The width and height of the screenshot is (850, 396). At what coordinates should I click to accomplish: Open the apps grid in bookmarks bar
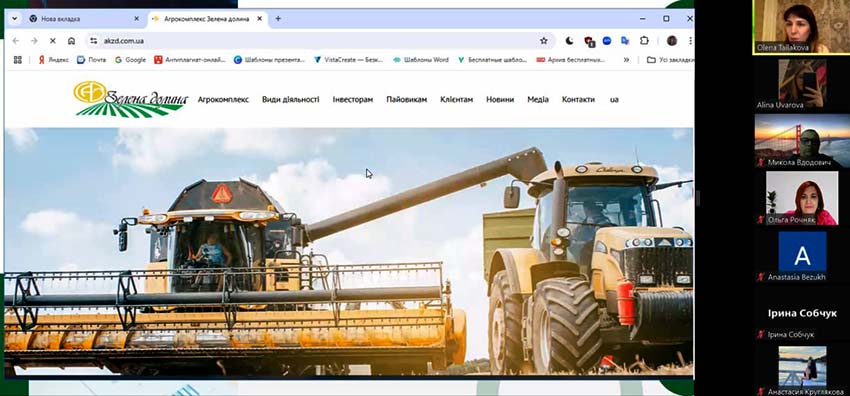17,60
